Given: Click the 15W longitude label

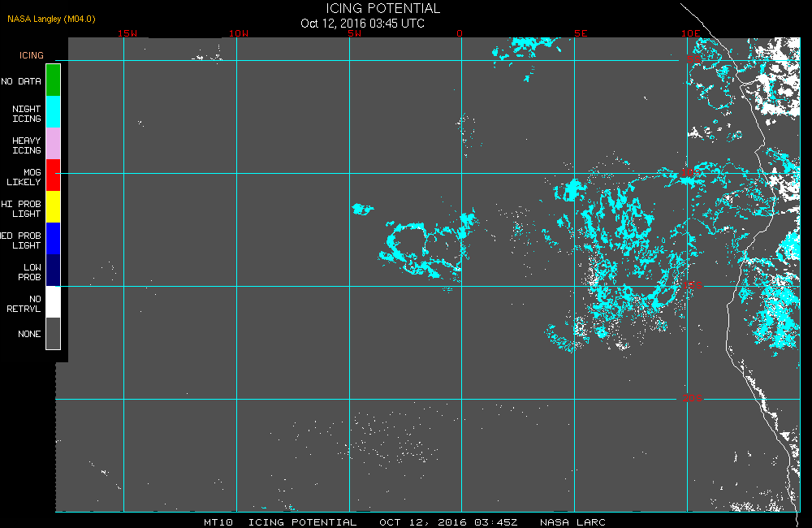Looking at the screenshot, I should (x=127, y=33).
